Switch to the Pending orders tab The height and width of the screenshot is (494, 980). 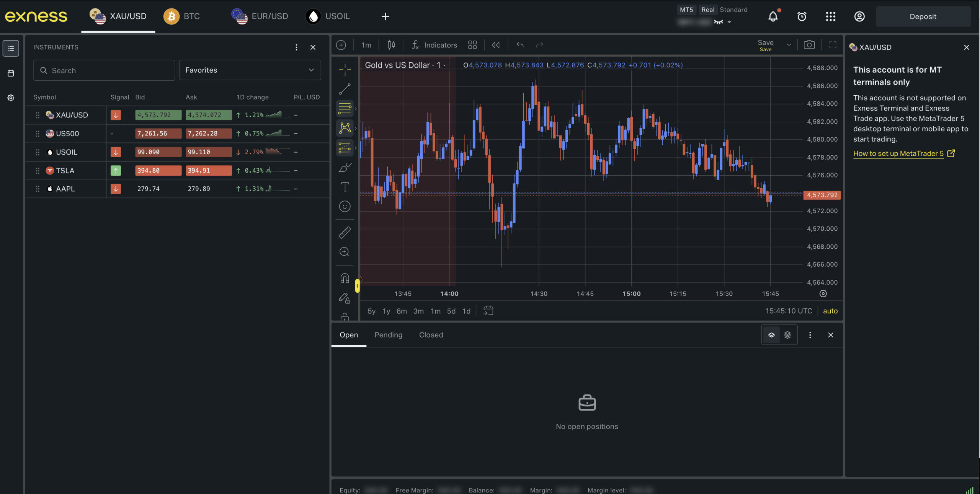click(x=388, y=335)
